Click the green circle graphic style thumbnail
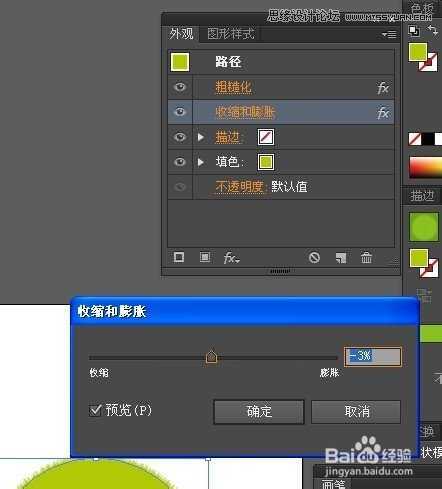This screenshot has height=489, width=442. tap(424, 227)
